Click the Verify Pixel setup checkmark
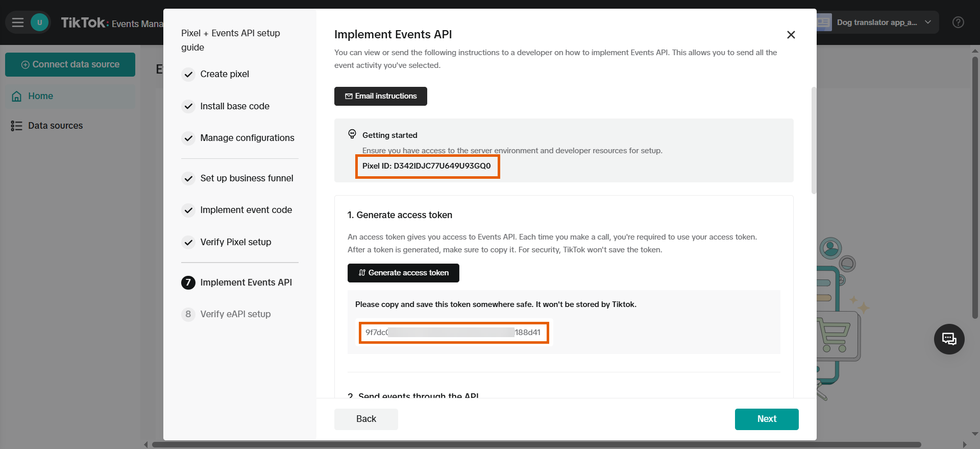980x449 pixels. point(188,242)
